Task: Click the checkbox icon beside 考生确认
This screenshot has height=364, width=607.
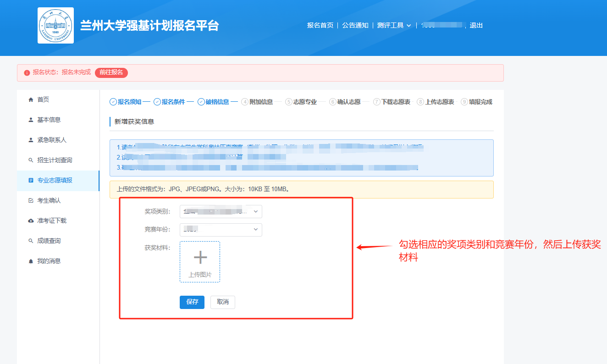Action: click(x=31, y=200)
